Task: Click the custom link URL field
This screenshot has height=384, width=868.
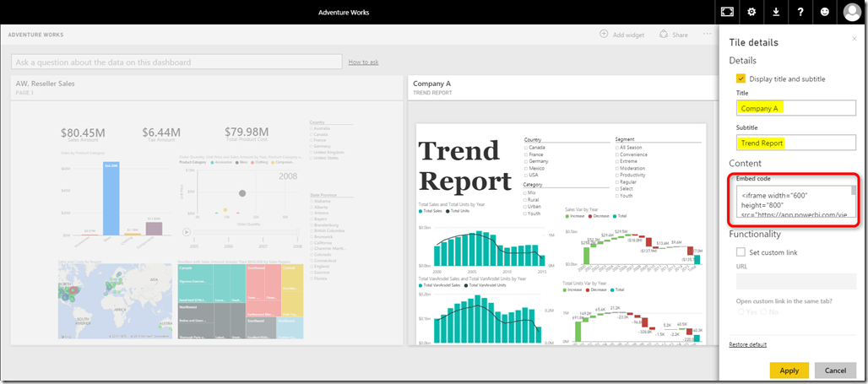Action: tap(796, 281)
